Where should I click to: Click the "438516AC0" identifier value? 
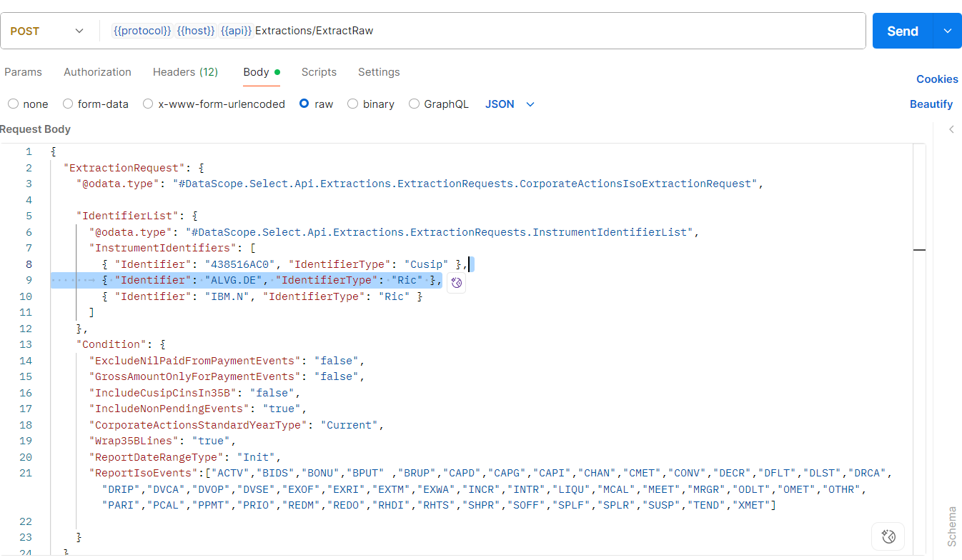tap(241, 264)
